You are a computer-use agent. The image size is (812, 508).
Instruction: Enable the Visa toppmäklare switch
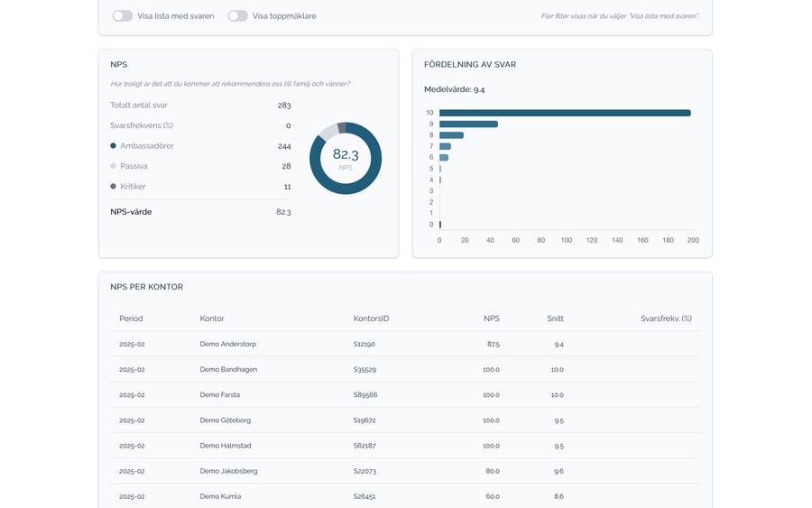point(237,16)
